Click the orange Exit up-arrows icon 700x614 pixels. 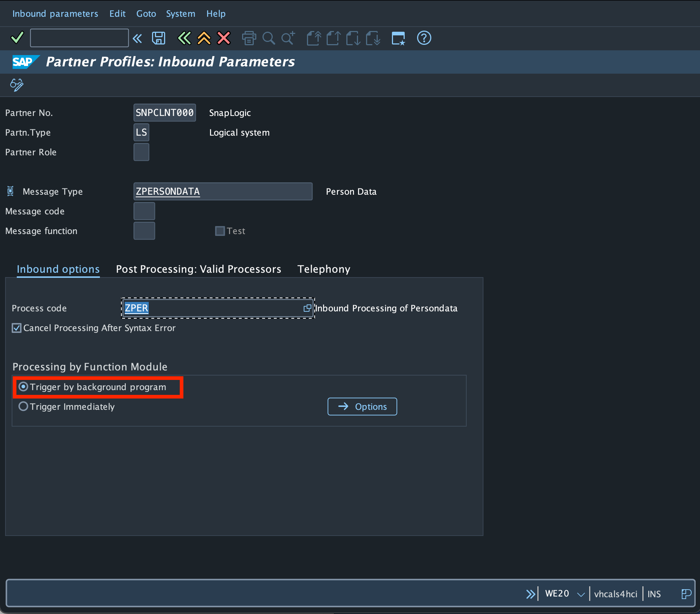(204, 38)
